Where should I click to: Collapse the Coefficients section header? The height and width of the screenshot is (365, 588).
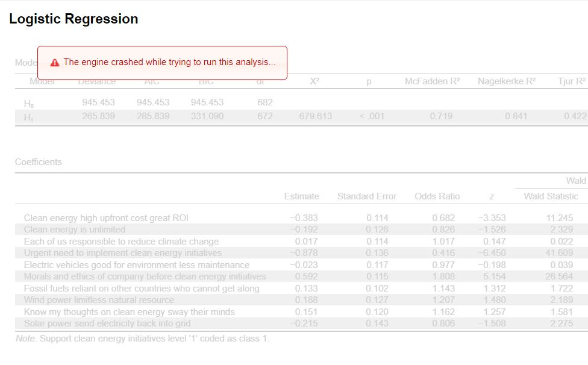tap(39, 162)
